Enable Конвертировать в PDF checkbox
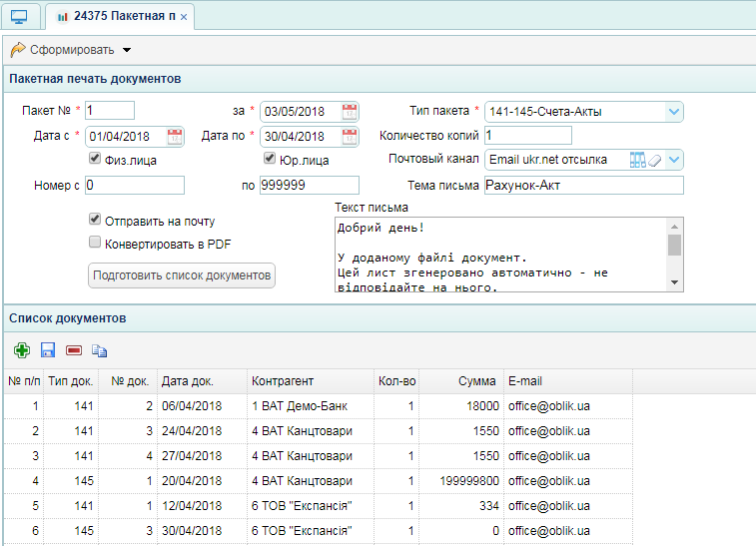The height and width of the screenshot is (546, 756). tap(95, 242)
